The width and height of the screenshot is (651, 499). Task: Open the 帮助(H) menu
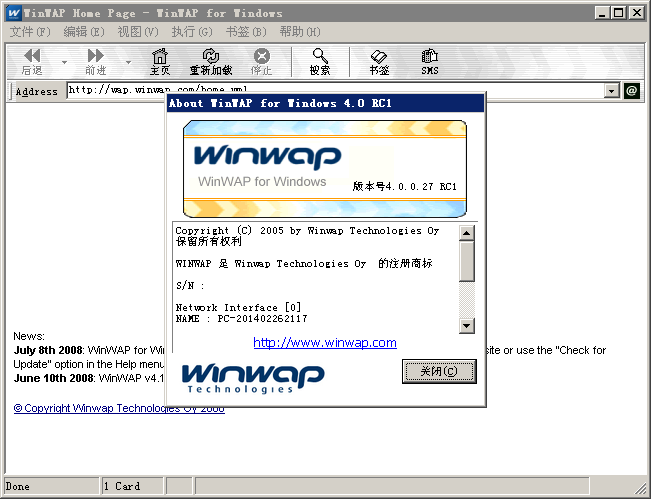click(x=300, y=32)
